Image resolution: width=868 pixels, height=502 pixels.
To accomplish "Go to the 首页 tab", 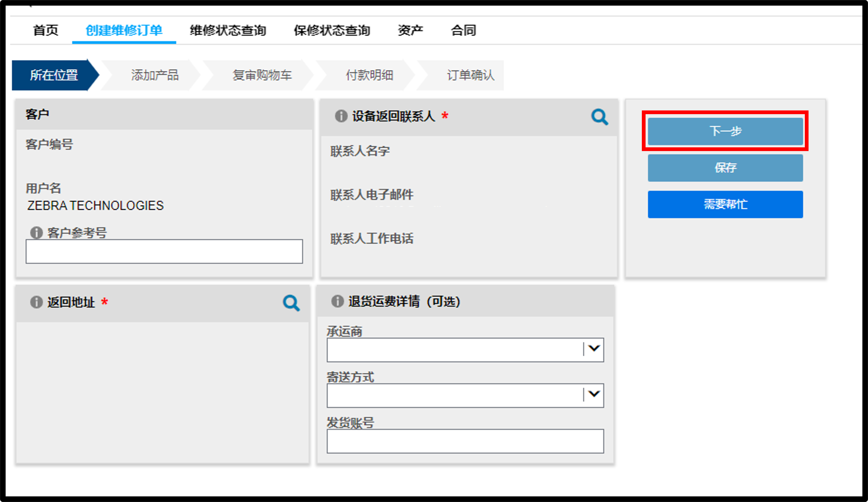I will tap(45, 30).
